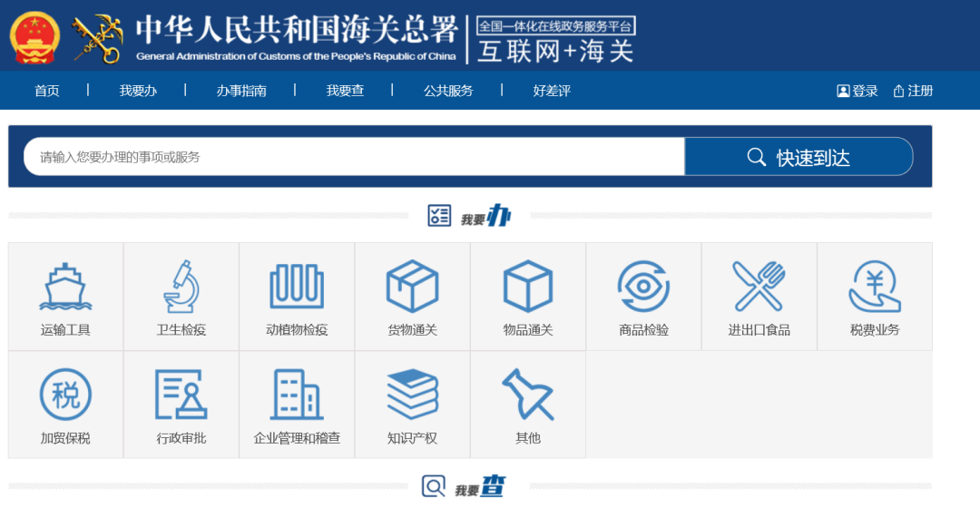The width and height of the screenshot is (980, 507).
Task: Click the 互联网+海关 banner text
Action: (555, 52)
